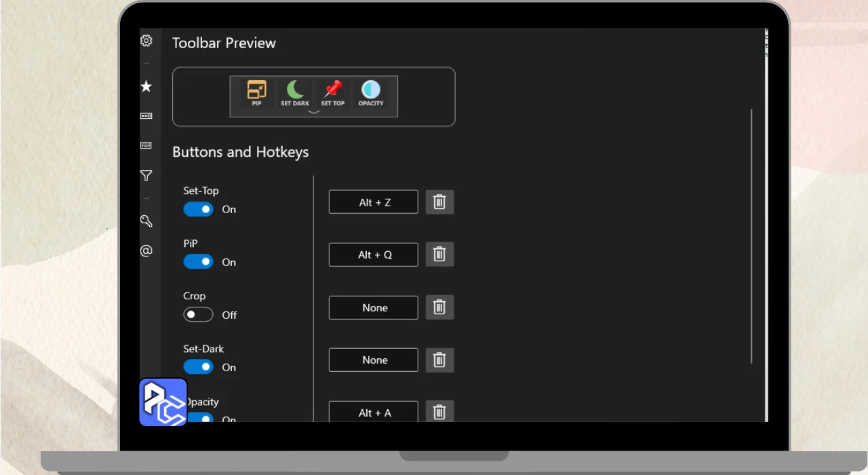868x475 pixels.
Task: Click the PIP icon in toolbar preview
Action: tap(256, 93)
